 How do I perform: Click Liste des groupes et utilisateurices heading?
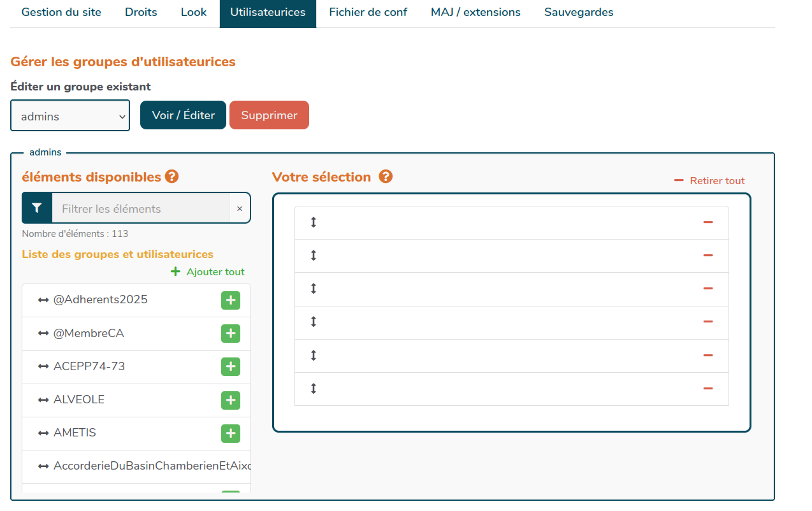click(118, 254)
